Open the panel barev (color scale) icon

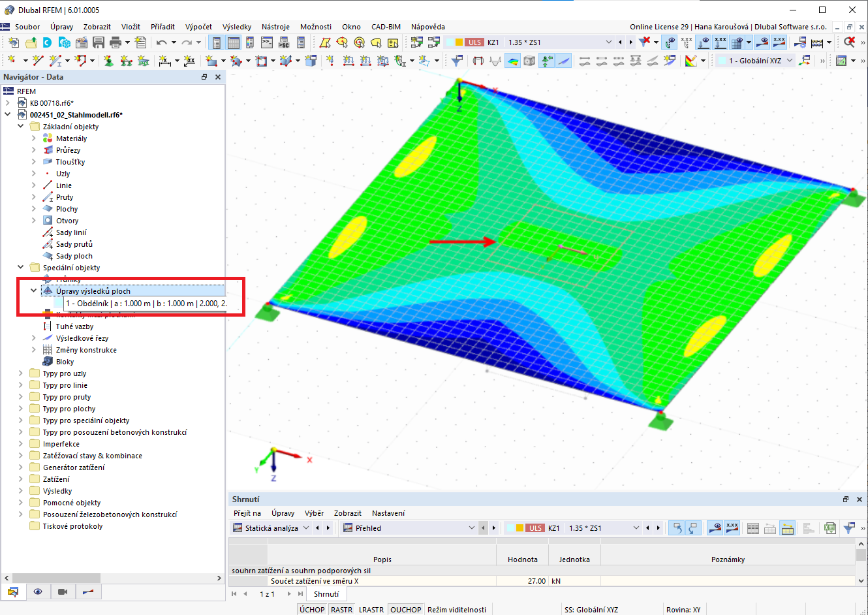691,60
